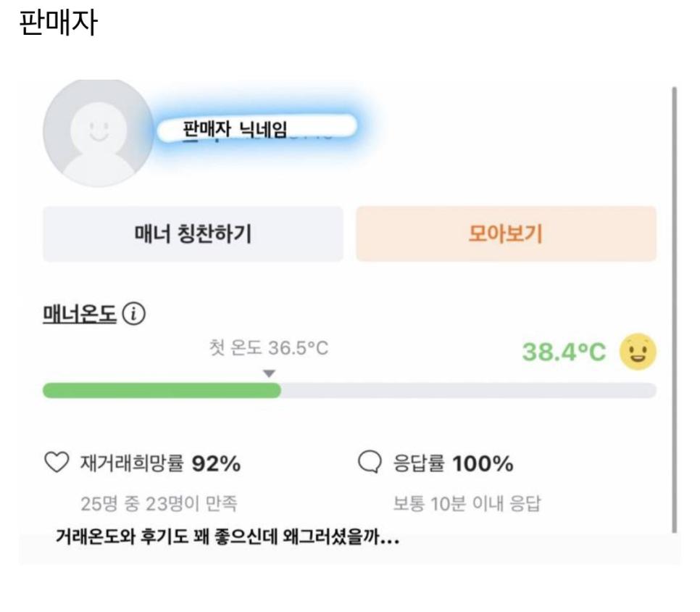Click the 보통 10분 이내 응답 subtext

click(x=467, y=503)
